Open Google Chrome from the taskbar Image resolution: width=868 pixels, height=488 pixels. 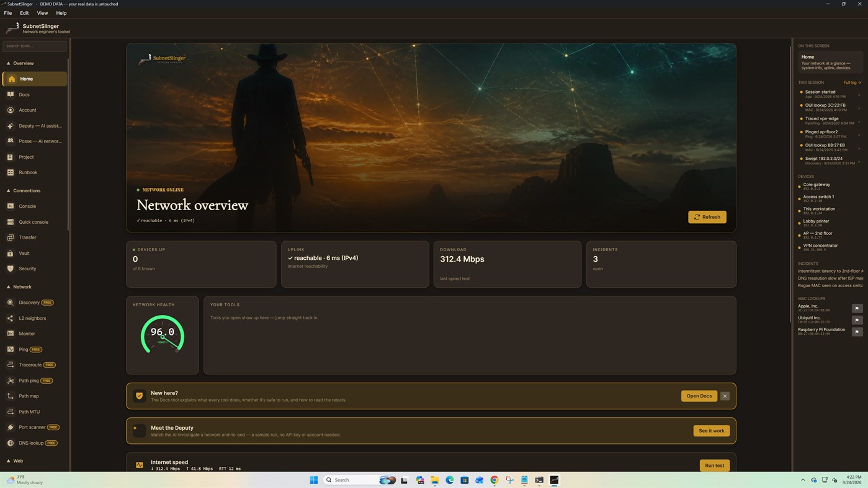click(x=494, y=480)
